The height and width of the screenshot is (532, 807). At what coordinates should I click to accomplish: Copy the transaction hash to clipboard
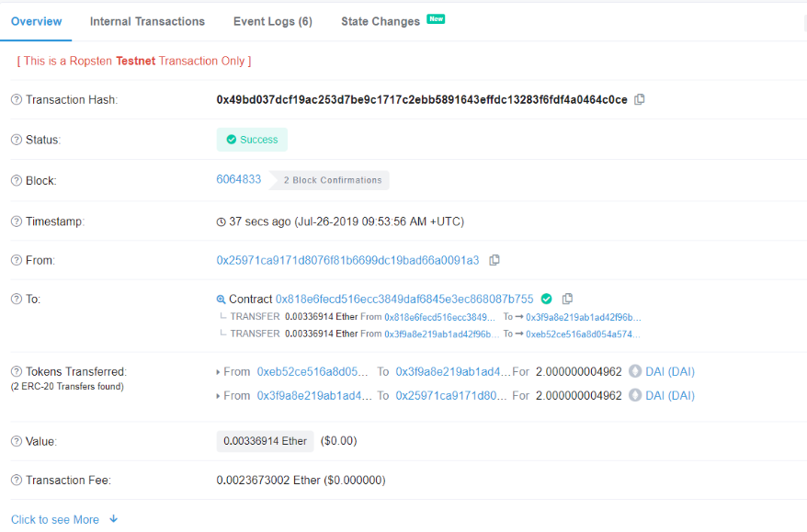[640, 99]
